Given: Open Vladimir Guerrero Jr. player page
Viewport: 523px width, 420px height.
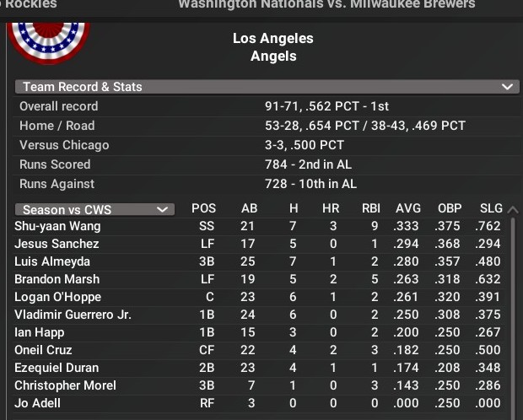Looking at the screenshot, I should 73,315.
